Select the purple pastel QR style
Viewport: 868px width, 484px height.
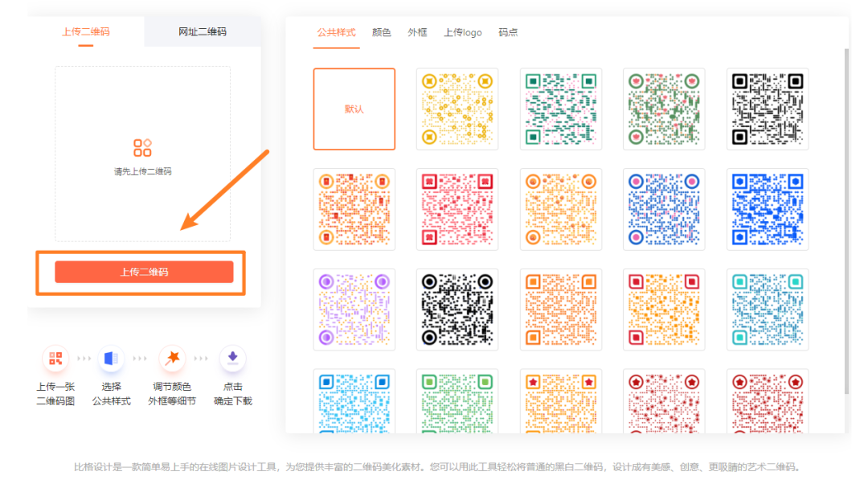click(x=354, y=310)
